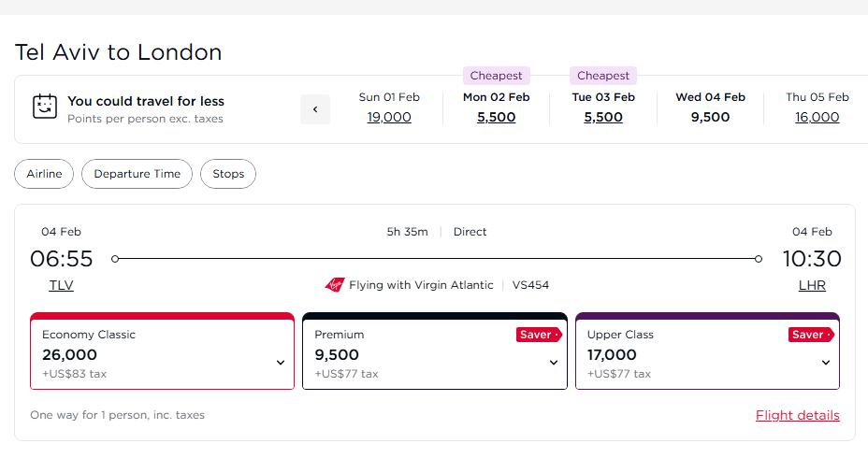Open Flight details link
Viewport: 868px width, 458px height.
[x=797, y=415]
